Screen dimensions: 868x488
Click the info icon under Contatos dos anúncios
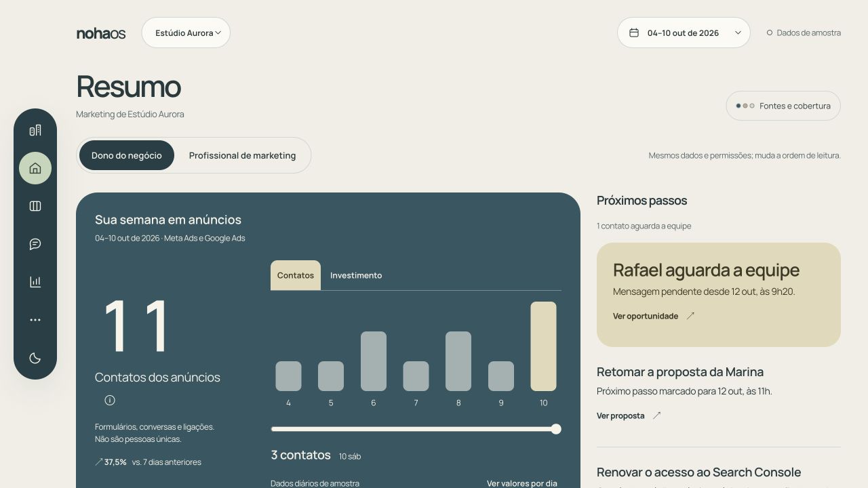110,401
